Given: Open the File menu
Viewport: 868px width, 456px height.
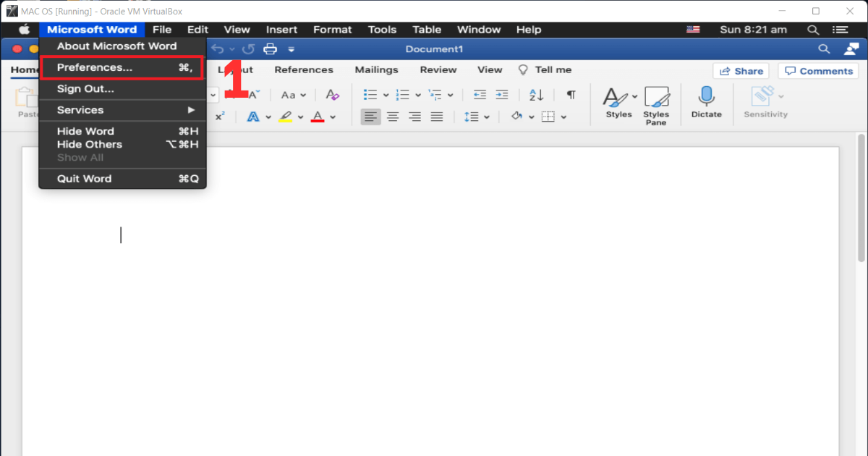Looking at the screenshot, I should [162, 30].
